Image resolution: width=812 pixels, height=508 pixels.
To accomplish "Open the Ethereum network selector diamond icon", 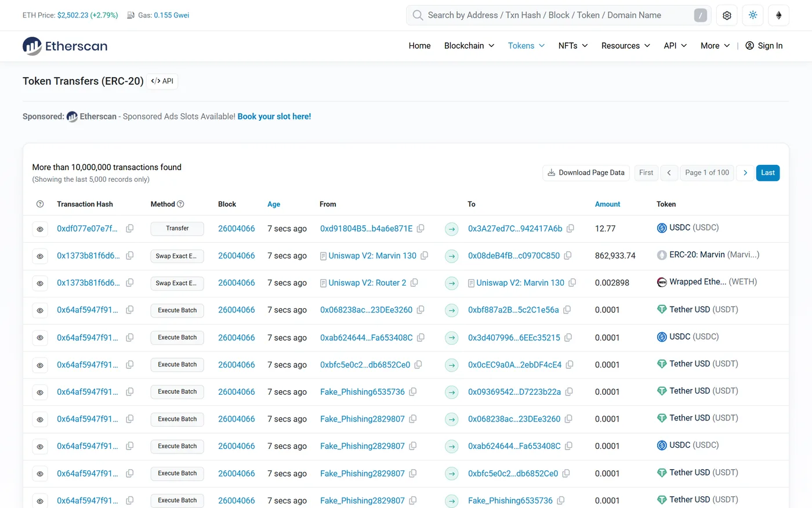I will coord(779,16).
